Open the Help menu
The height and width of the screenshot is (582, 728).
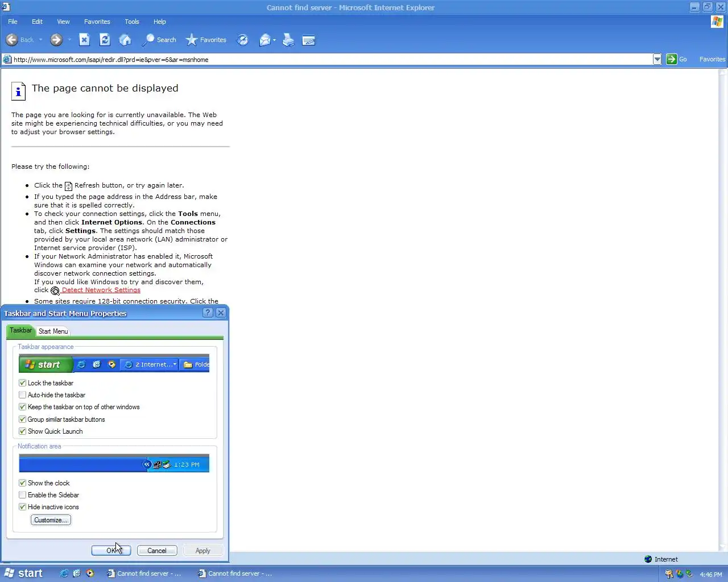pyautogui.click(x=160, y=22)
